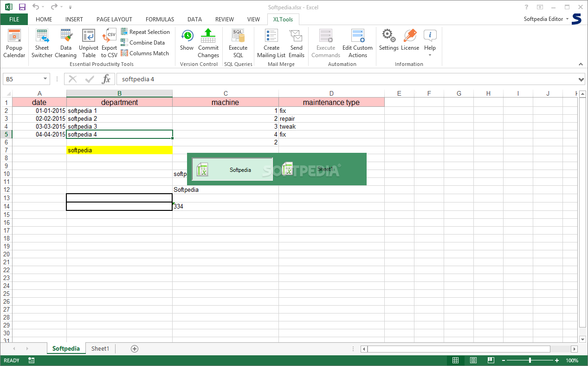The width and height of the screenshot is (588, 366).
Task: Click the horizontal scrollbar right arrow
Action: 574,349
